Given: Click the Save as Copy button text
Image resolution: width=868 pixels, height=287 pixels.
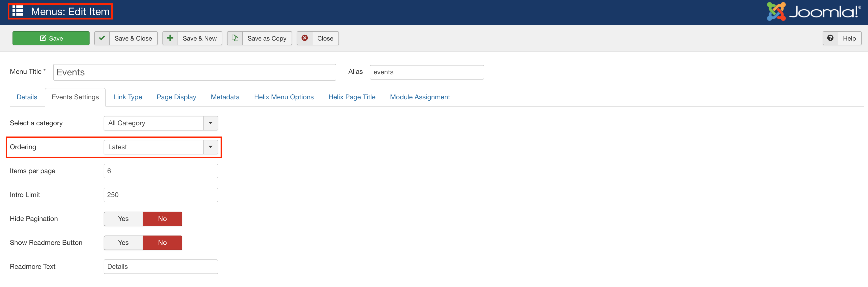Looking at the screenshot, I should click(267, 38).
